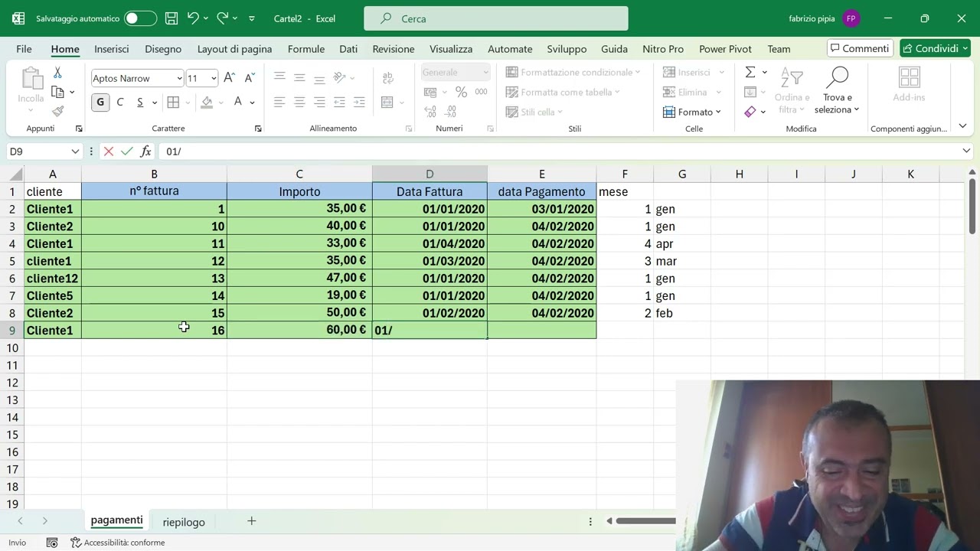Open the Power Pivot tab
Image resolution: width=980 pixels, height=551 pixels.
[x=725, y=49]
